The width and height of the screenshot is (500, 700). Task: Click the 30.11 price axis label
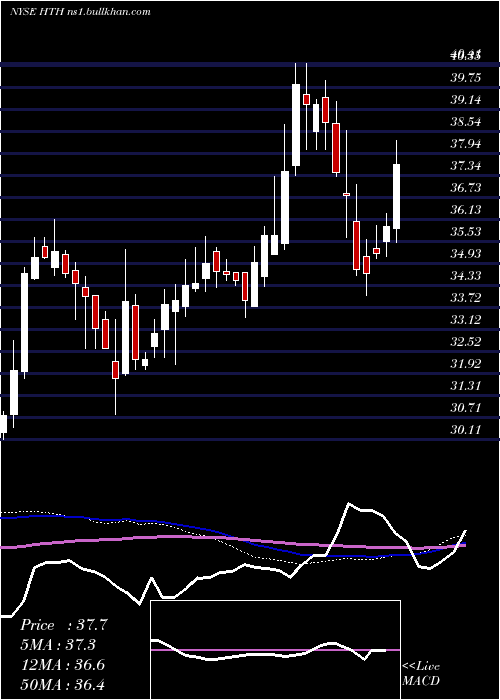466,429
